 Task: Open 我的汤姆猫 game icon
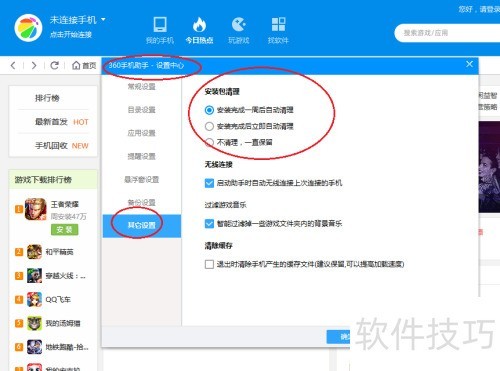(34, 323)
